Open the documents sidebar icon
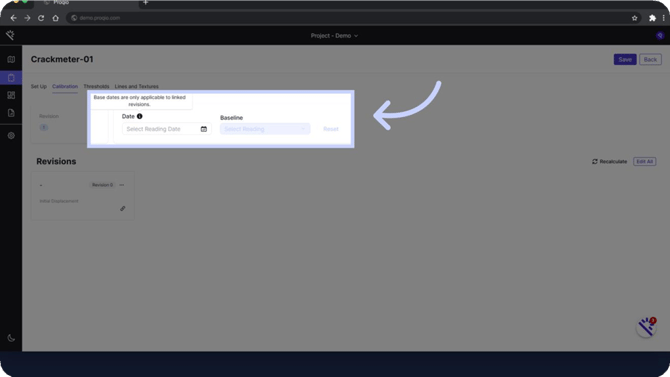The height and width of the screenshot is (377, 670). coord(11,113)
